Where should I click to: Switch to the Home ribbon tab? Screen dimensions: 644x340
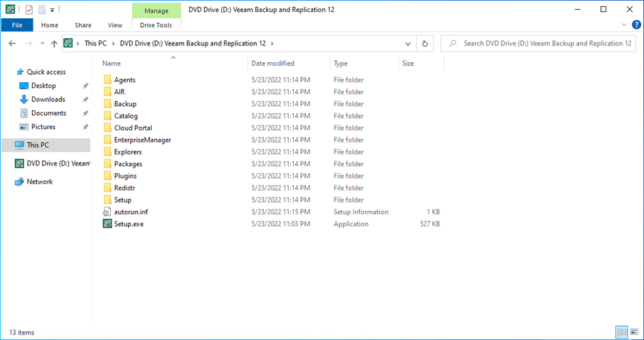(50, 25)
